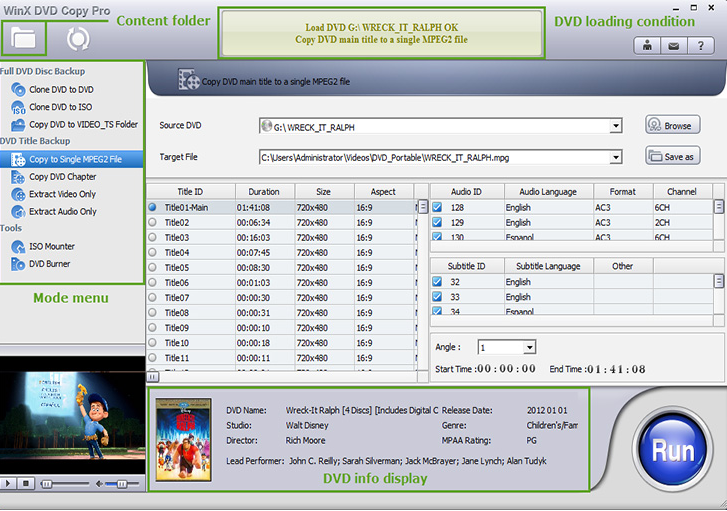Click Start Time value 00:00:00

click(506, 369)
